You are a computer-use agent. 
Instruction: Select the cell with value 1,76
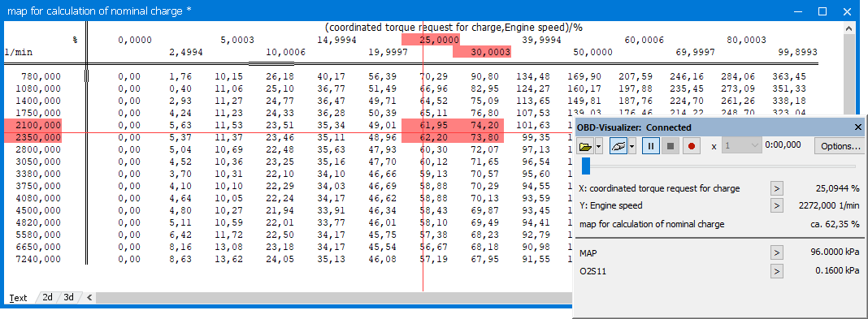click(x=180, y=76)
